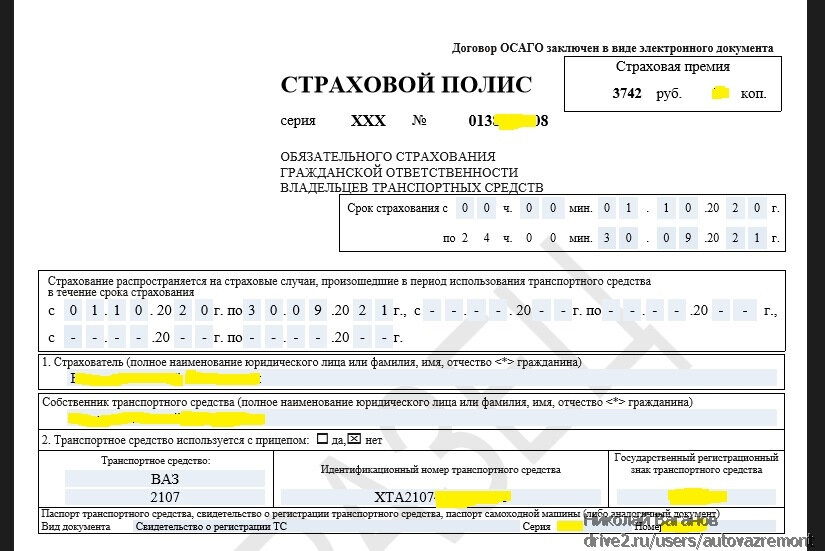Image resolution: width=825 pixels, height=551 pixels.
Task: Click the '1. Страхователь' field label
Action: coord(312,363)
